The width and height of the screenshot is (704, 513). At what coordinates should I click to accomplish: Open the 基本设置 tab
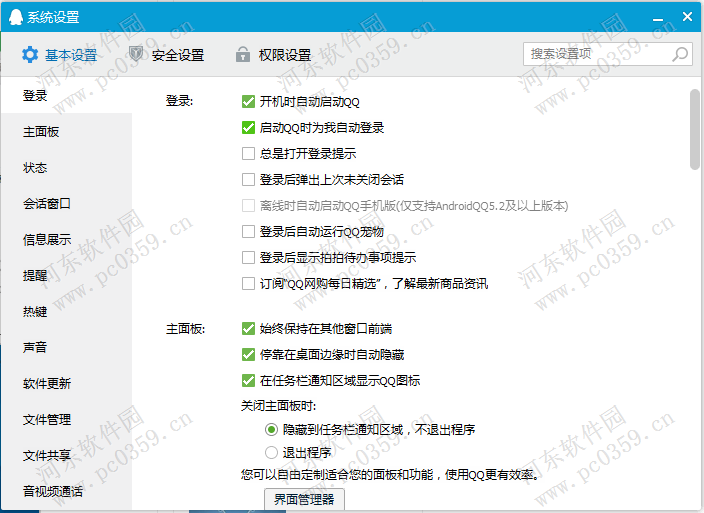pos(60,55)
